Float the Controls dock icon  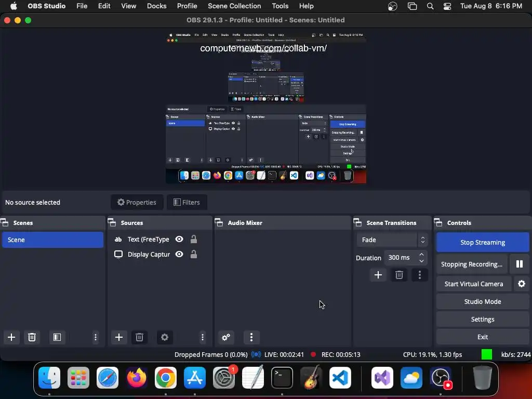click(x=438, y=222)
